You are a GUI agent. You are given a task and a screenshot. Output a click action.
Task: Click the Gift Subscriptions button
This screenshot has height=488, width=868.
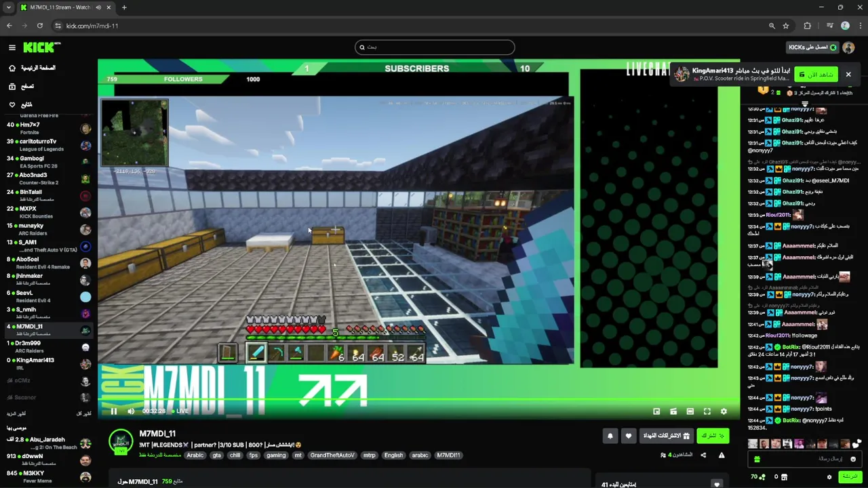click(666, 436)
